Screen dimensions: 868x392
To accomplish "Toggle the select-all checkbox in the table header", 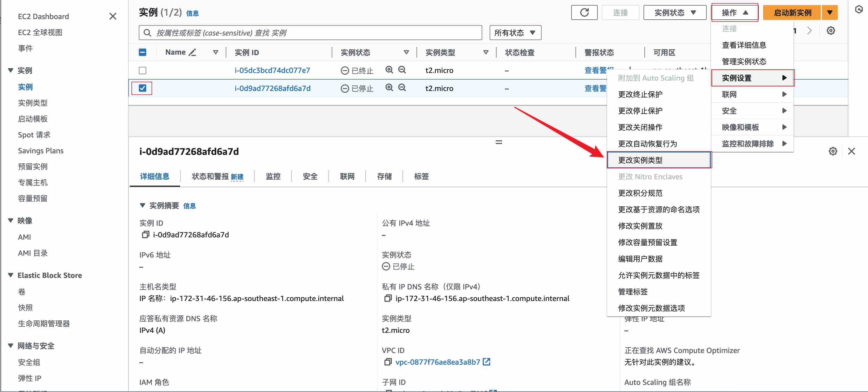I will pos(143,52).
